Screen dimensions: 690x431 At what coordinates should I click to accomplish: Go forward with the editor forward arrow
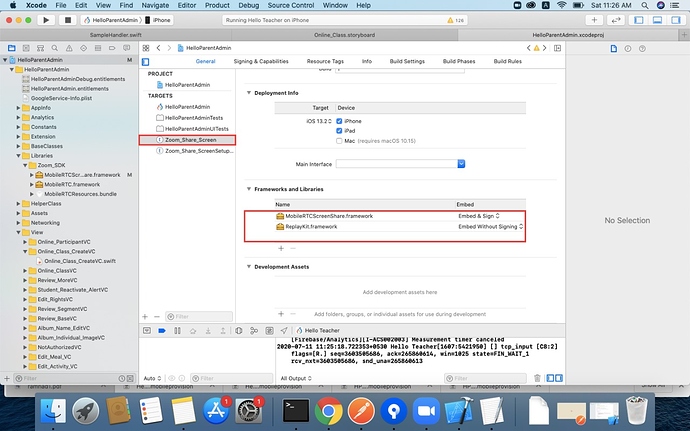(169, 48)
